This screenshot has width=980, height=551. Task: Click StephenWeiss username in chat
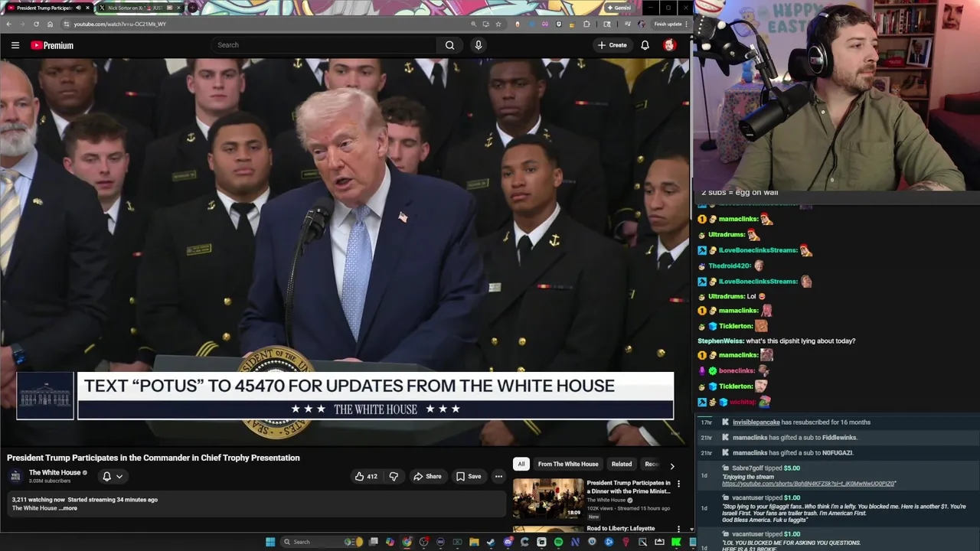pyautogui.click(x=720, y=341)
